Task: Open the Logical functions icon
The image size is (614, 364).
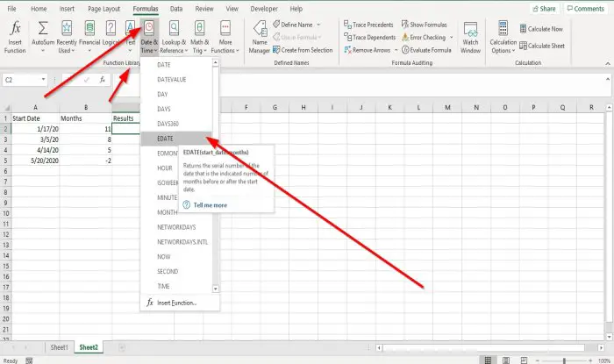Action: coord(111,28)
